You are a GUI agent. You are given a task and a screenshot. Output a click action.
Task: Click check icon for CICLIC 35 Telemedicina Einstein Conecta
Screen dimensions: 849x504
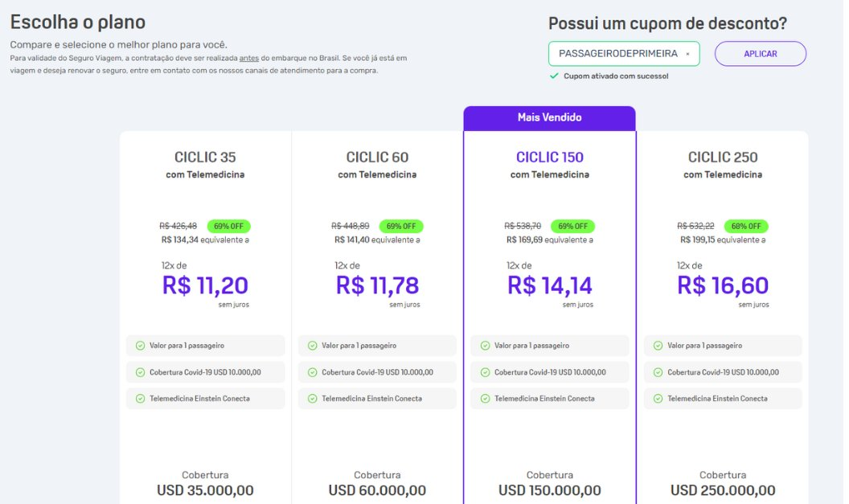click(x=140, y=399)
